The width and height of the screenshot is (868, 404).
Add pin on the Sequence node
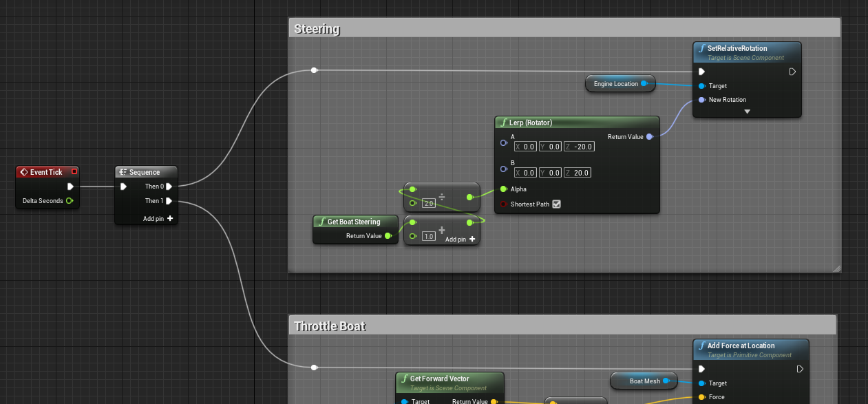pos(158,219)
